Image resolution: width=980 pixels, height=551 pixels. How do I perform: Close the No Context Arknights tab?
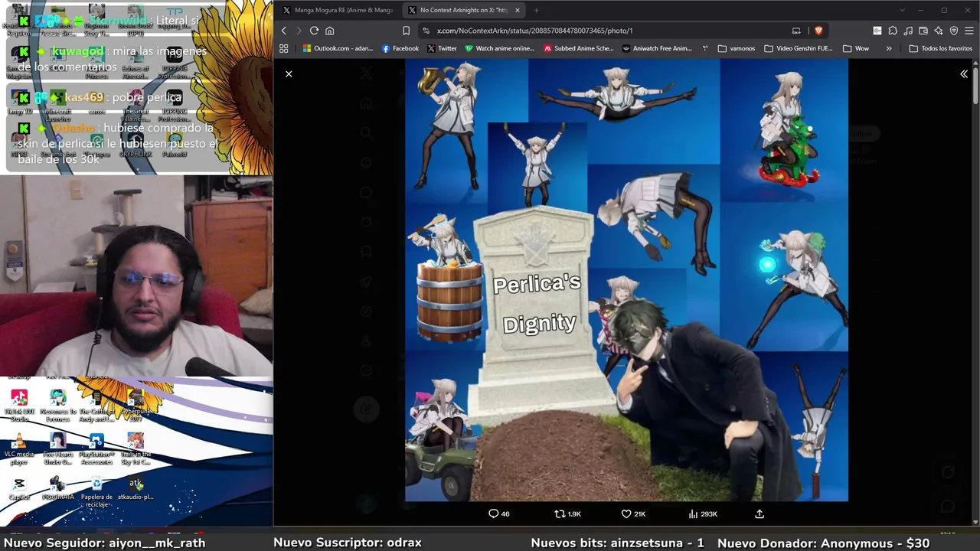(518, 10)
